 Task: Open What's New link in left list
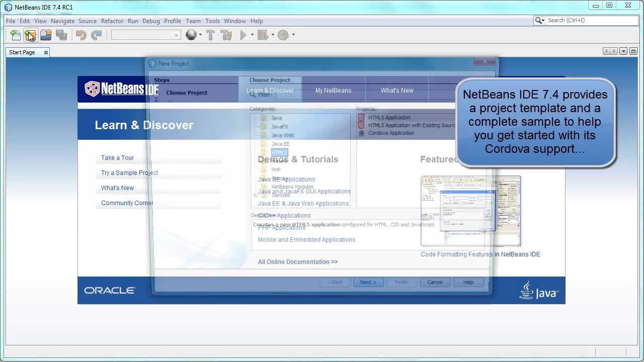[x=117, y=188]
